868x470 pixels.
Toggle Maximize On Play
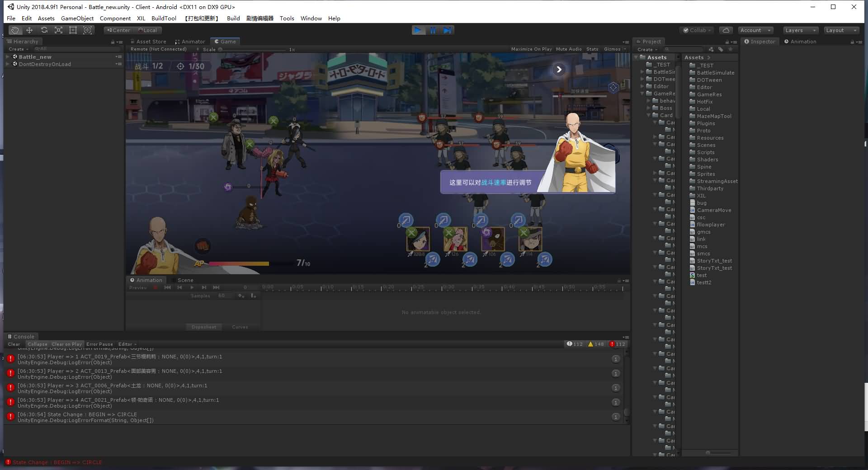(531, 49)
